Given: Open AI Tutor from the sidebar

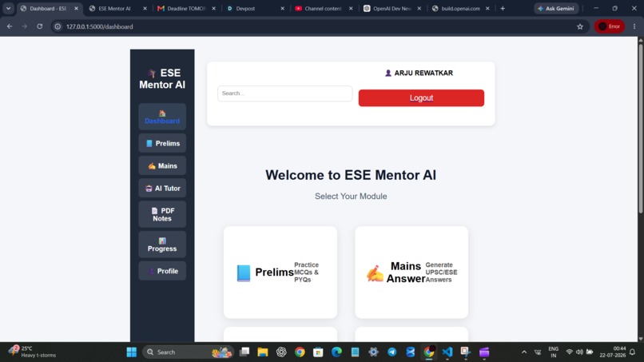Looking at the screenshot, I should [x=162, y=188].
